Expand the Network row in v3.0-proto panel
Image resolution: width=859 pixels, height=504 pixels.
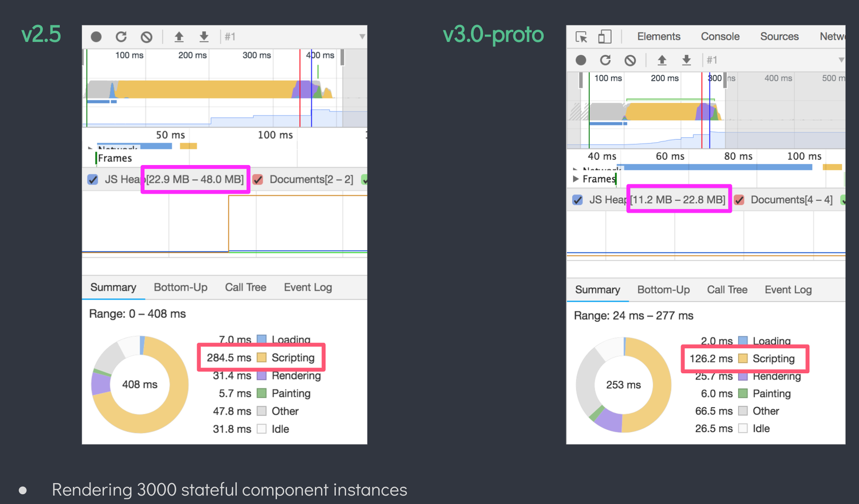click(575, 170)
